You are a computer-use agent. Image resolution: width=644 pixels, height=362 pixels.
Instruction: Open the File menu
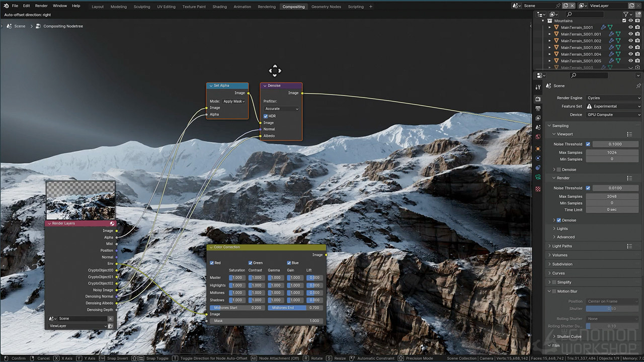[x=15, y=6]
